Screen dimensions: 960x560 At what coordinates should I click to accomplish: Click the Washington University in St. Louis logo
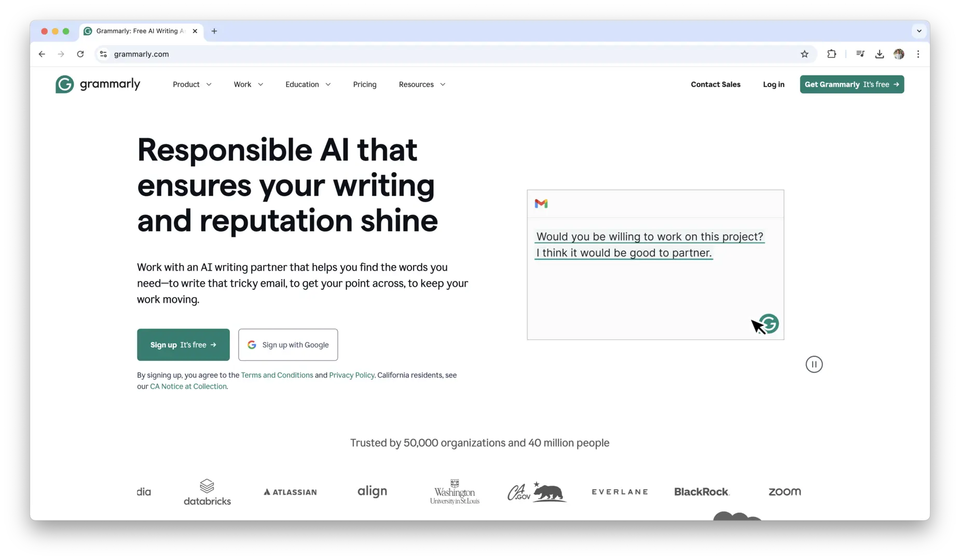click(455, 492)
